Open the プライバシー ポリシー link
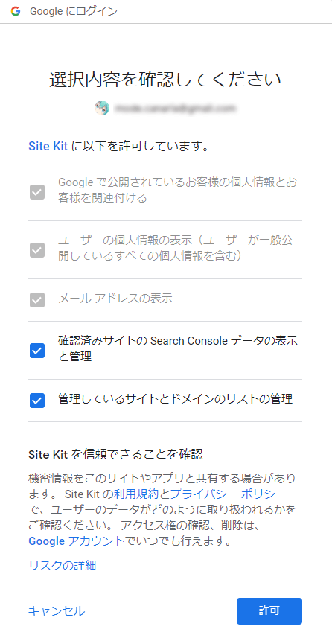This screenshot has width=332, height=644. [x=228, y=494]
